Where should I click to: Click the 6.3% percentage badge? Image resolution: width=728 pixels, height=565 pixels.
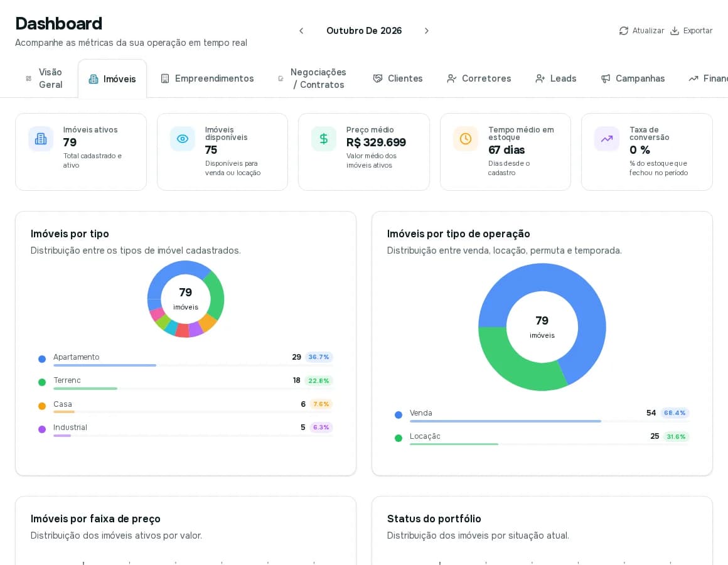tap(321, 427)
